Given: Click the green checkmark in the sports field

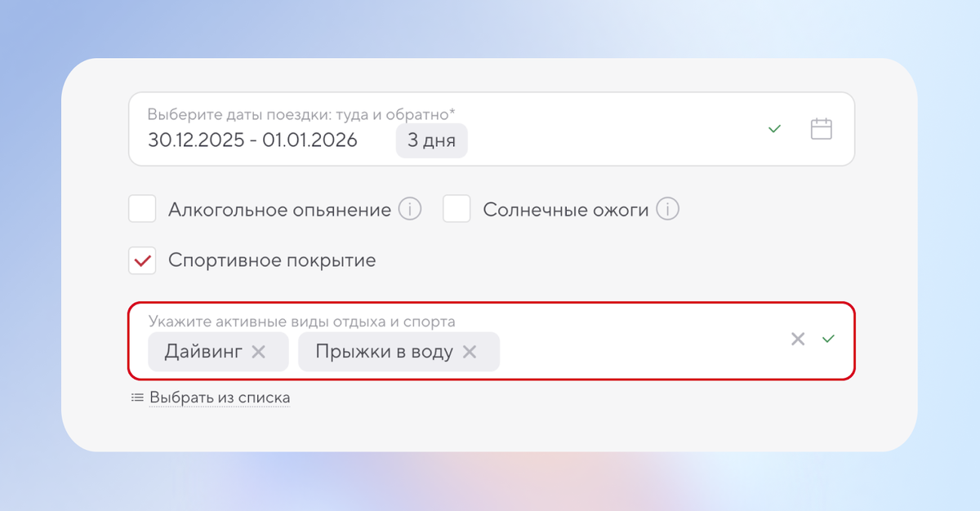Looking at the screenshot, I should (x=828, y=339).
